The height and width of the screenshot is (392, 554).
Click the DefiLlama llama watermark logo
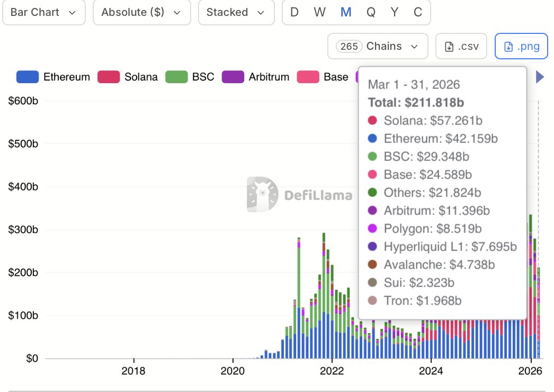coord(261,195)
